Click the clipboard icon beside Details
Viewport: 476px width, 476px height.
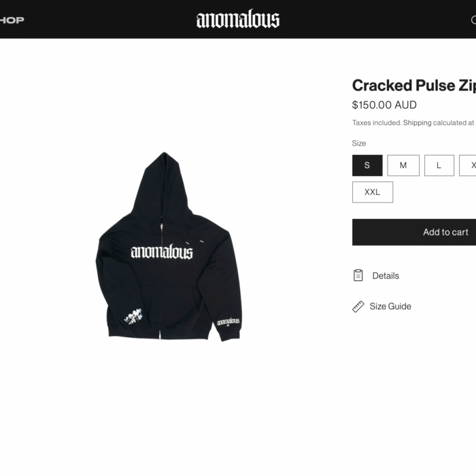[358, 275]
